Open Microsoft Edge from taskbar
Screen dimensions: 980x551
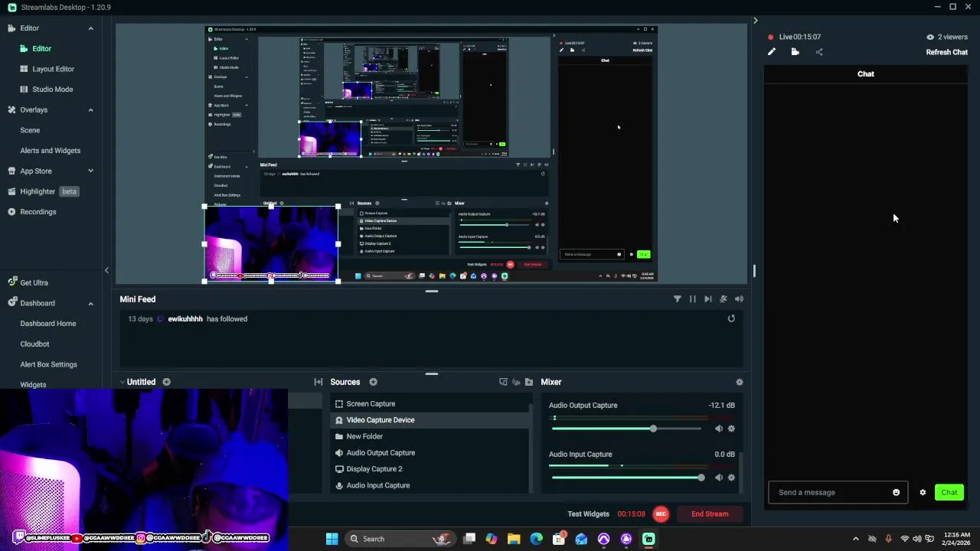coord(536,539)
